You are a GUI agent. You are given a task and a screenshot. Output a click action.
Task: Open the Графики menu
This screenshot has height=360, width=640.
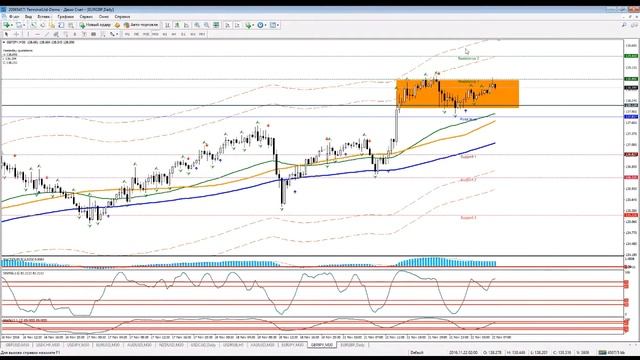(65, 17)
